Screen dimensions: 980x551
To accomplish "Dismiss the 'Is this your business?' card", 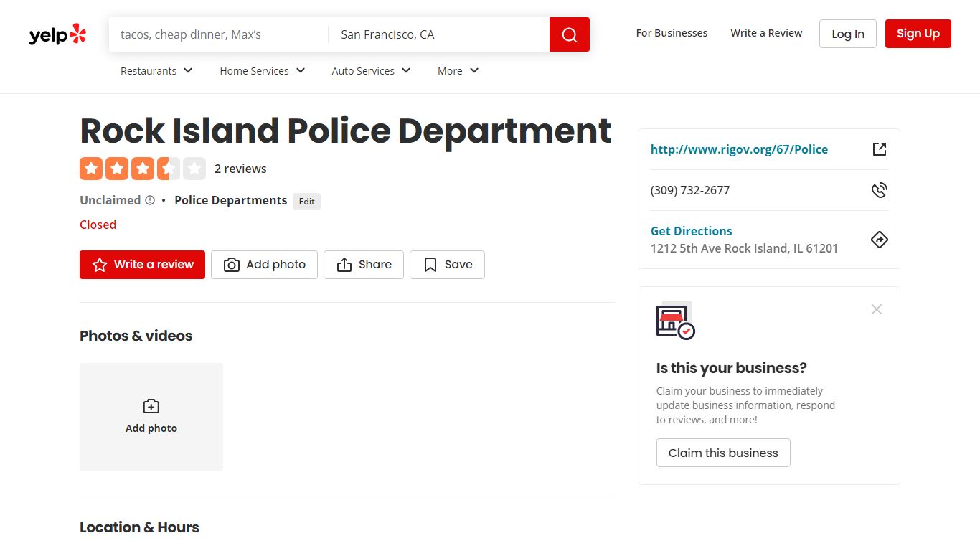I will [x=877, y=309].
